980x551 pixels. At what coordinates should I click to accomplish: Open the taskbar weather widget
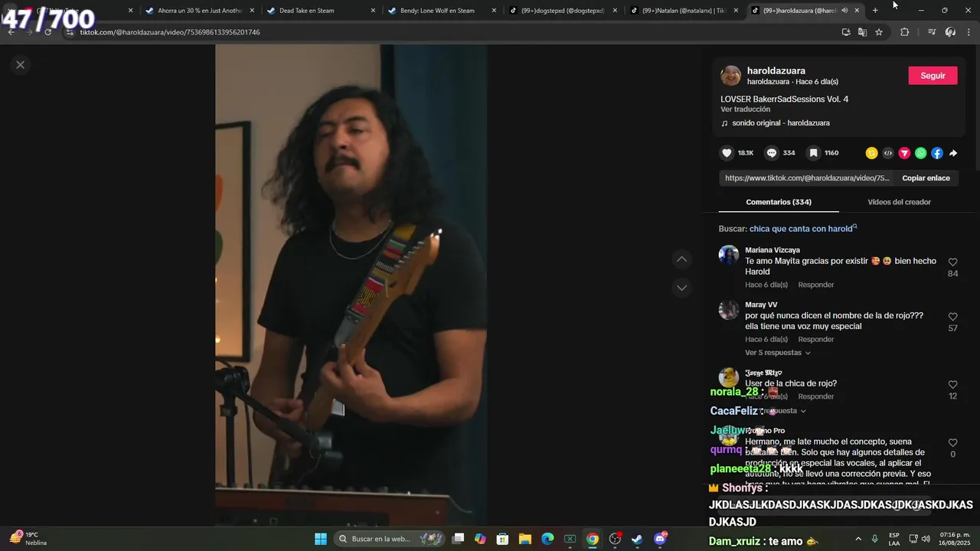(x=28, y=539)
